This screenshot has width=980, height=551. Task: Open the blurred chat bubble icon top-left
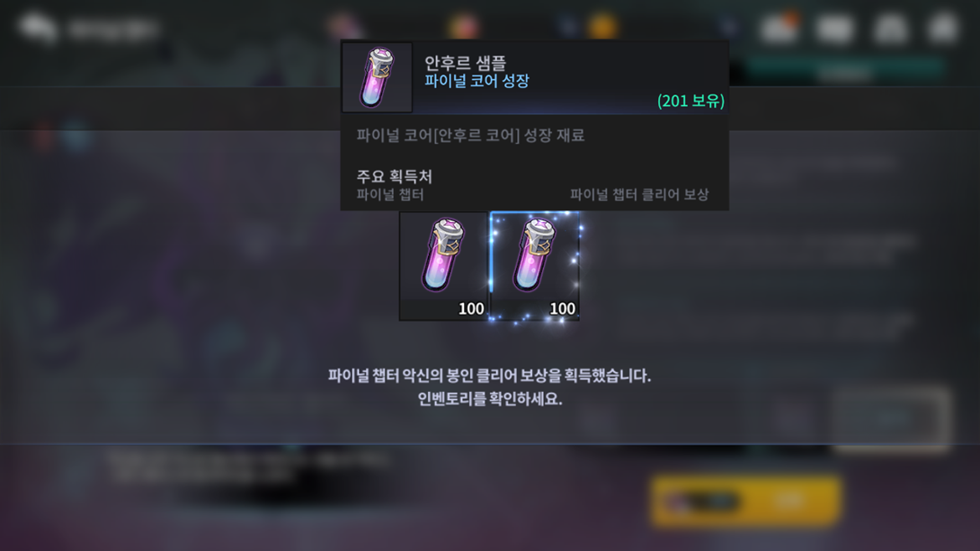[x=38, y=28]
